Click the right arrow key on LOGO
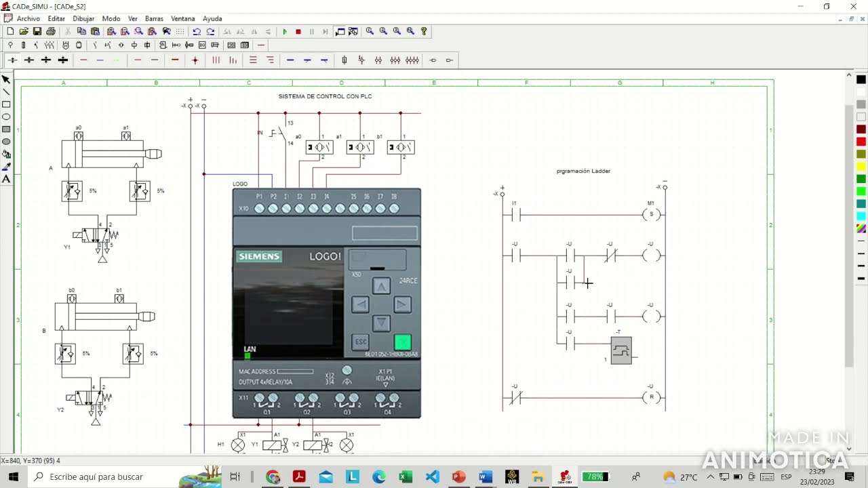Viewport: 868px width, 488px height. click(x=403, y=305)
